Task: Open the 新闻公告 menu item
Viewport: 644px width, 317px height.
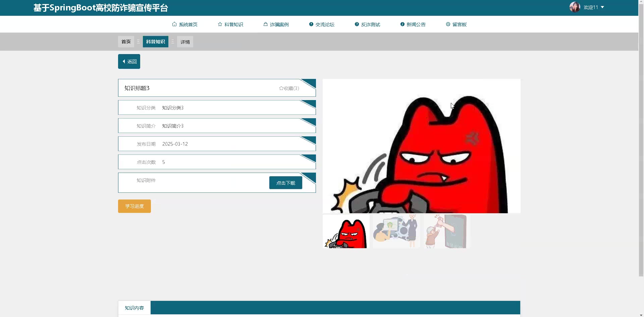Action: pos(413,24)
